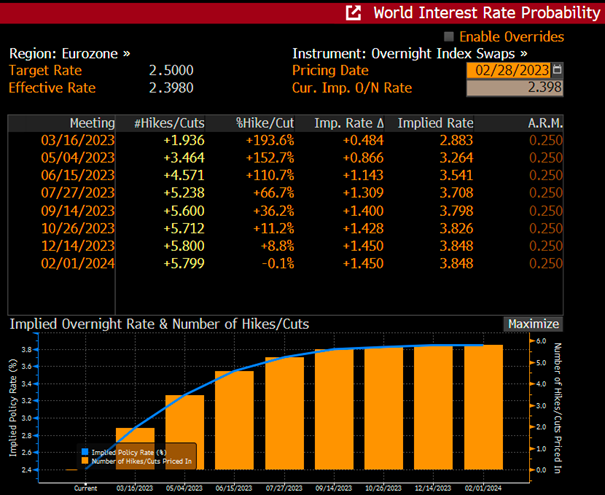Click the orange Hikes/Cuts Priced In legend swatch

point(85,461)
